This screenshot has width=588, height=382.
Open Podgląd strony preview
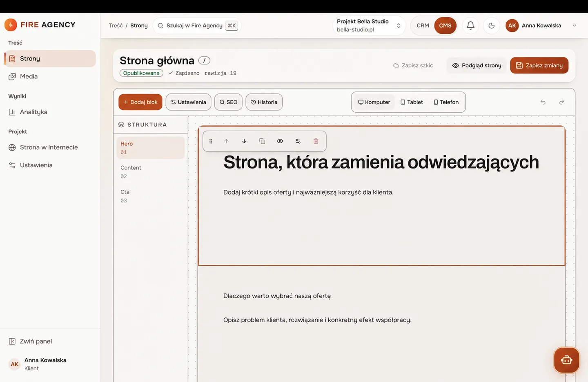pyautogui.click(x=477, y=65)
